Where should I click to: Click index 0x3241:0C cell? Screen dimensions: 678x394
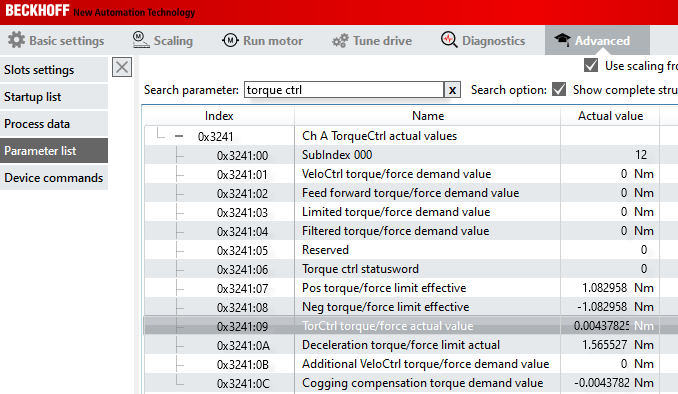[x=243, y=384]
